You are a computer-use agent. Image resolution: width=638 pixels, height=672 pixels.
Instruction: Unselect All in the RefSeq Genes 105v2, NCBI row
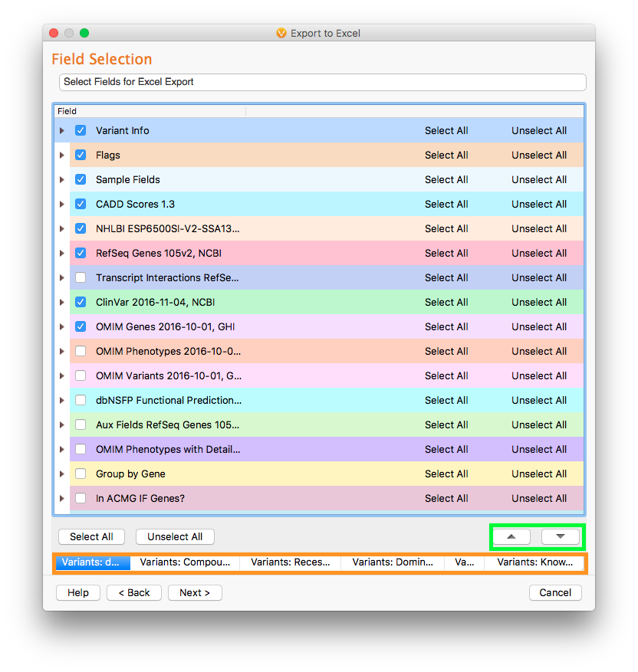(x=539, y=253)
